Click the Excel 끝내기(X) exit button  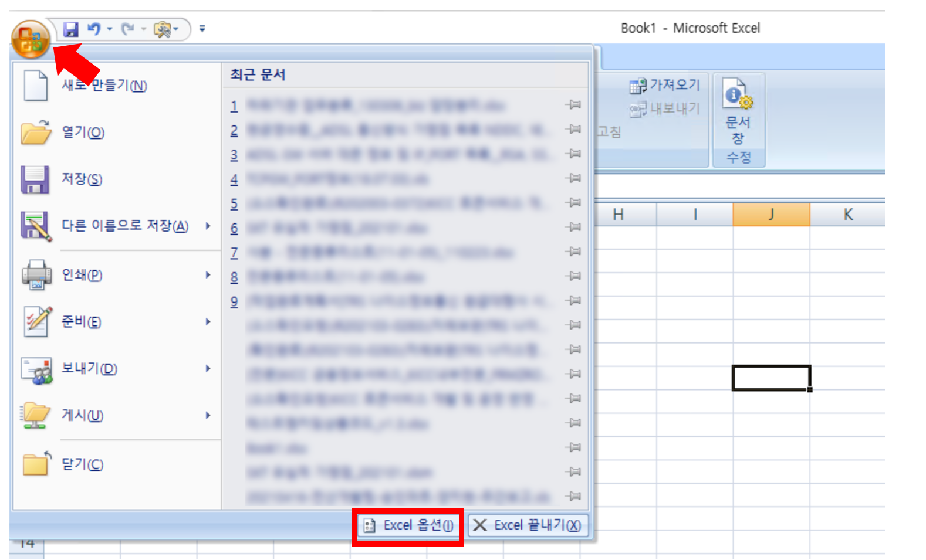(528, 525)
